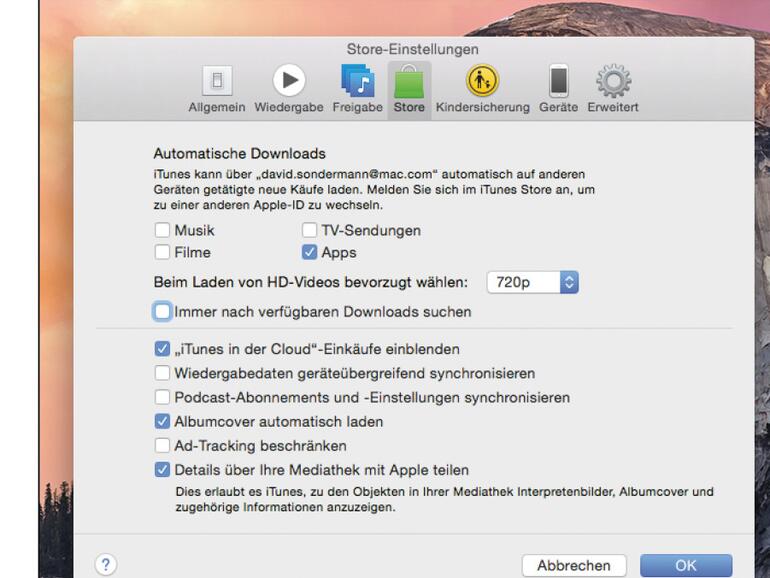The width and height of the screenshot is (770, 578).
Task: Open the Allgemein preferences icon
Action: point(217,81)
